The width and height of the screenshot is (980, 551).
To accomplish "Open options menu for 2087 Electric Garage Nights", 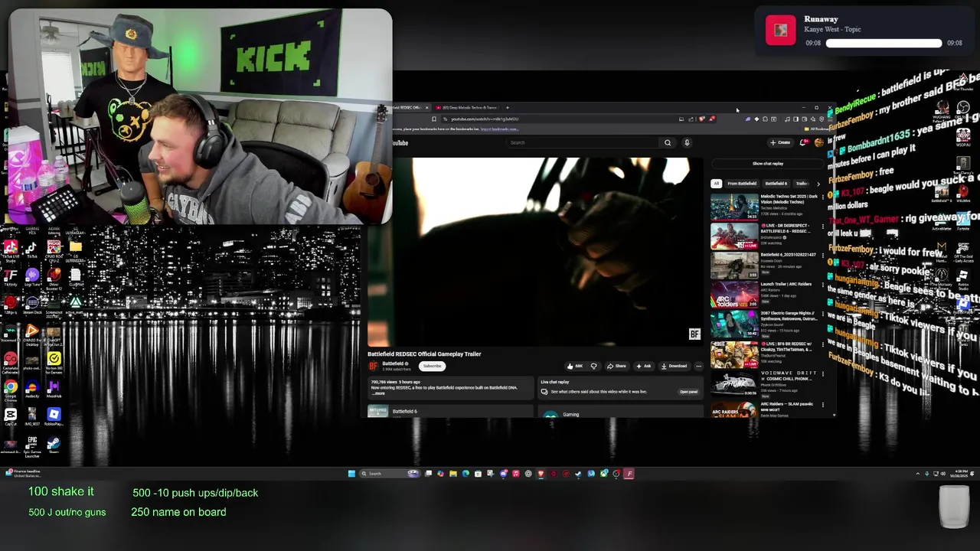I will point(823,314).
